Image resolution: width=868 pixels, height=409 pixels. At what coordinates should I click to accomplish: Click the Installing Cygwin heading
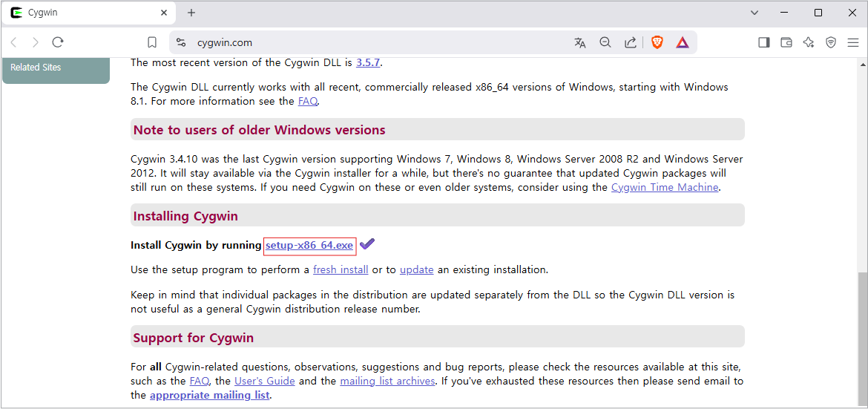click(185, 216)
